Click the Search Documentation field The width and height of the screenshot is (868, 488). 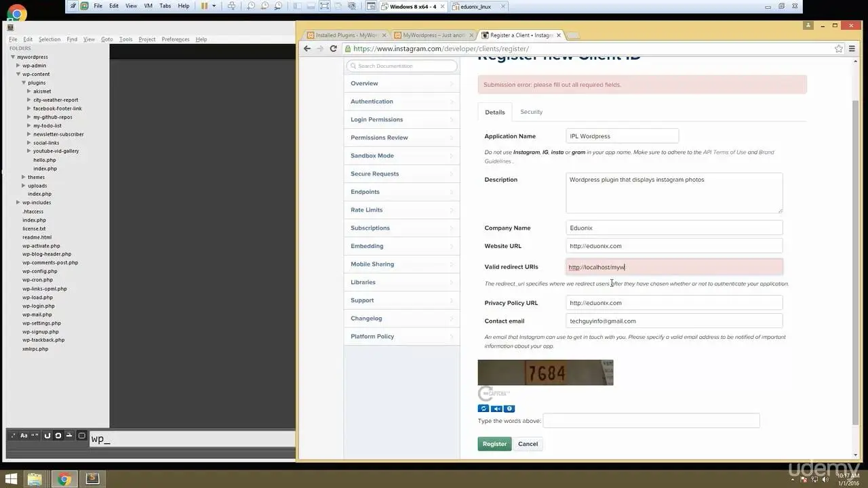[402, 66]
